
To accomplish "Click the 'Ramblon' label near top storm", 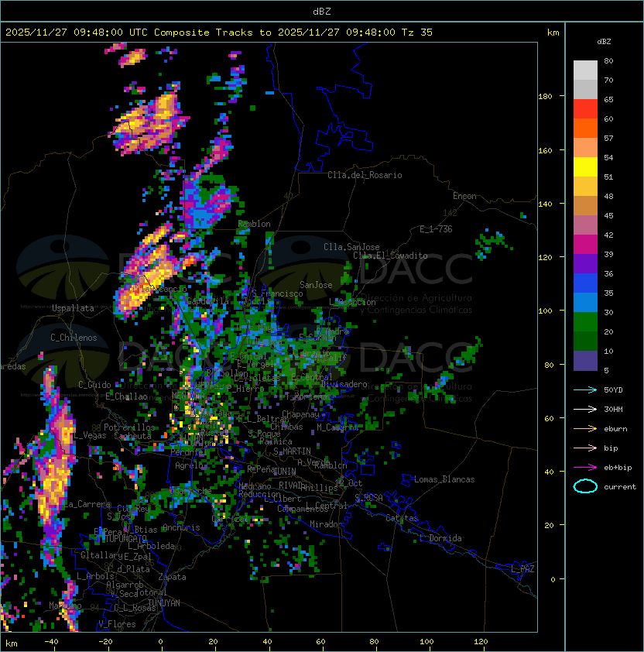I will point(254,224).
